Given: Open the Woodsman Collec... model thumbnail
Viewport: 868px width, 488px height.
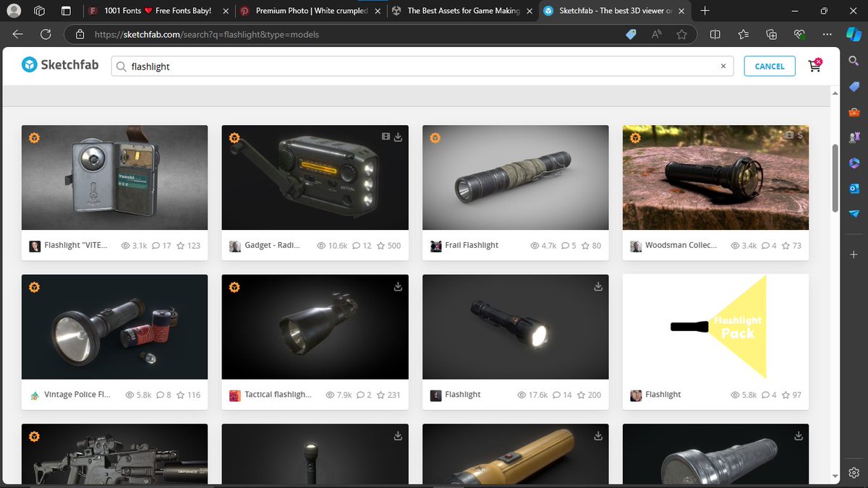Looking at the screenshot, I should [715, 178].
